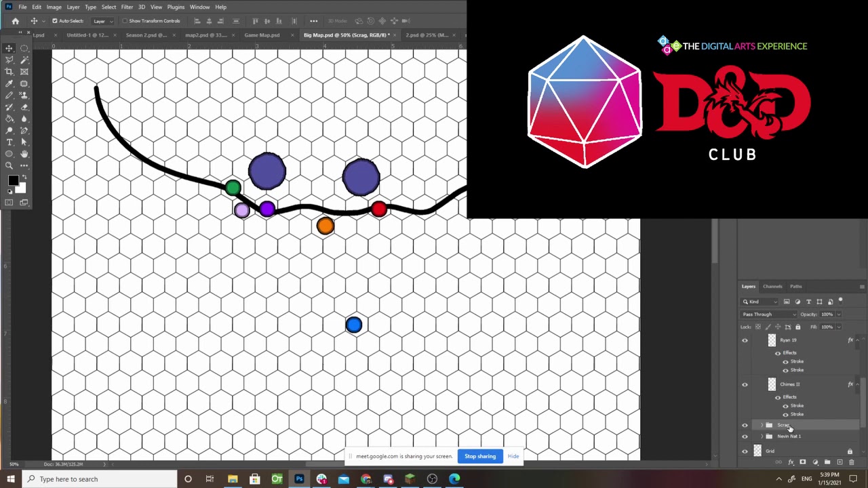Select the Eraser tool
Viewport: 868px width, 488px height.
click(24, 107)
